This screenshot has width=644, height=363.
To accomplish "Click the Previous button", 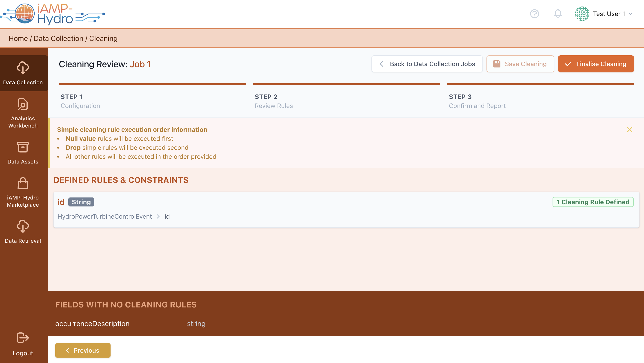I will [83, 350].
